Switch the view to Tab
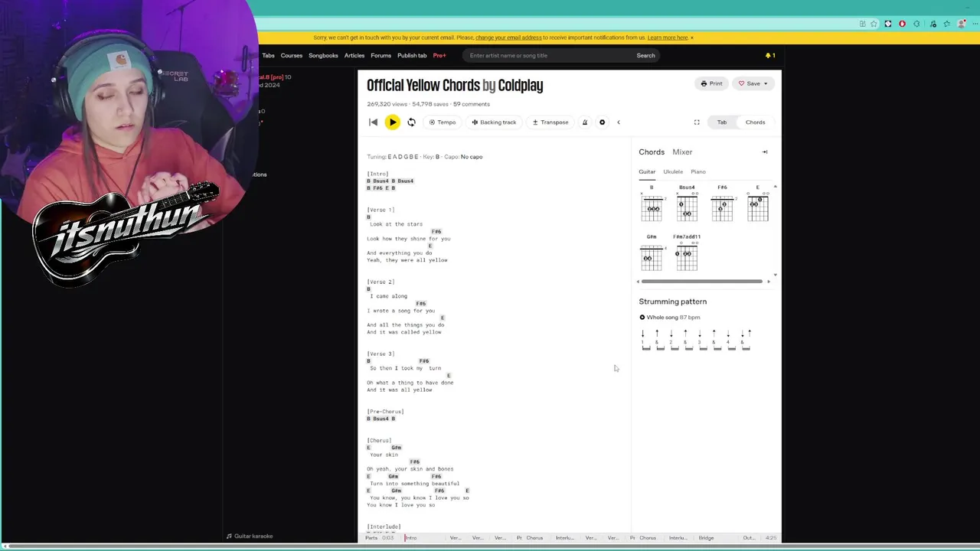 pos(722,122)
